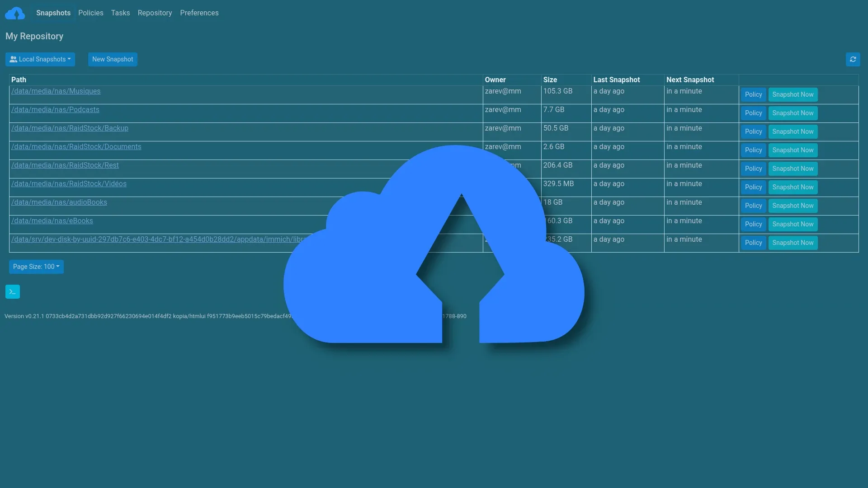Click Policy button for immich row
Viewport: 868px width, 488px height.
pyautogui.click(x=753, y=243)
